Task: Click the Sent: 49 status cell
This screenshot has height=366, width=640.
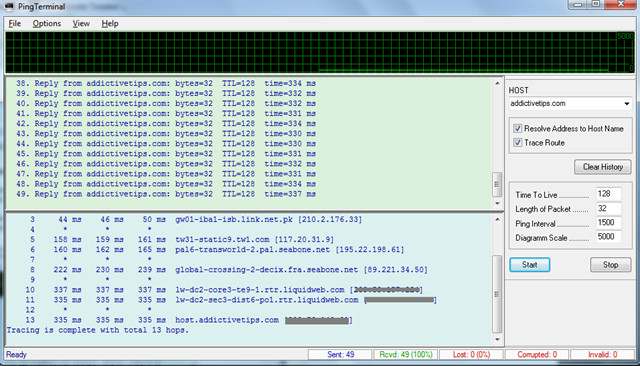Action: click(340, 355)
